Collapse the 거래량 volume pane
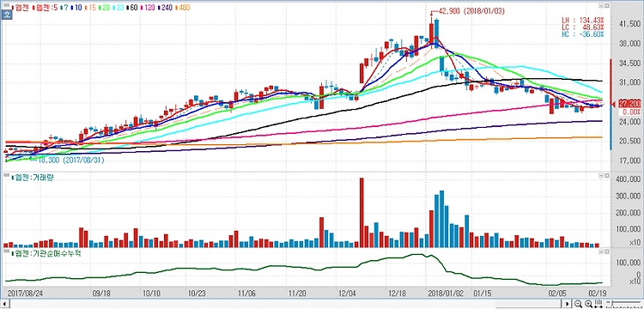 (x=601, y=176)
